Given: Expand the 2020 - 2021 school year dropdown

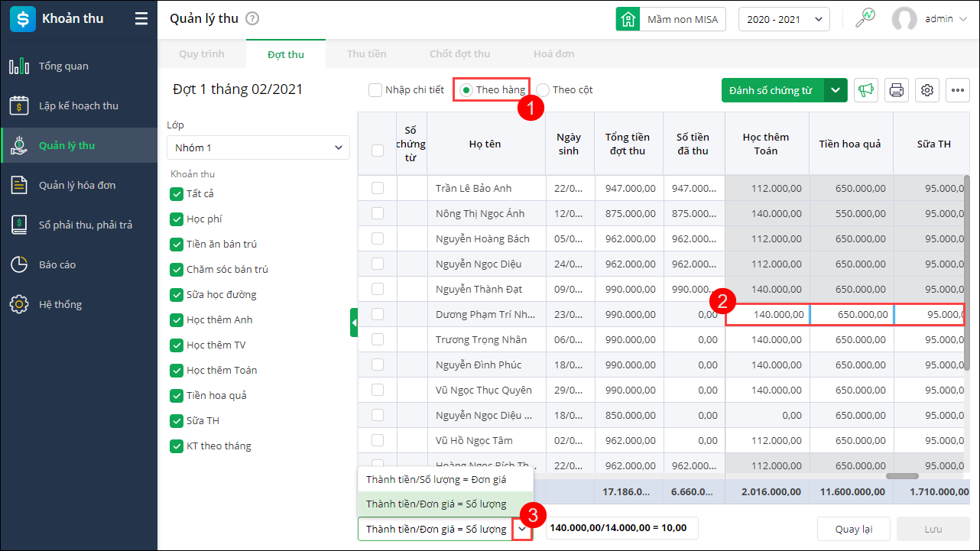Looking at the screenshot, I should pyautogui.click(x=784, y=19).
